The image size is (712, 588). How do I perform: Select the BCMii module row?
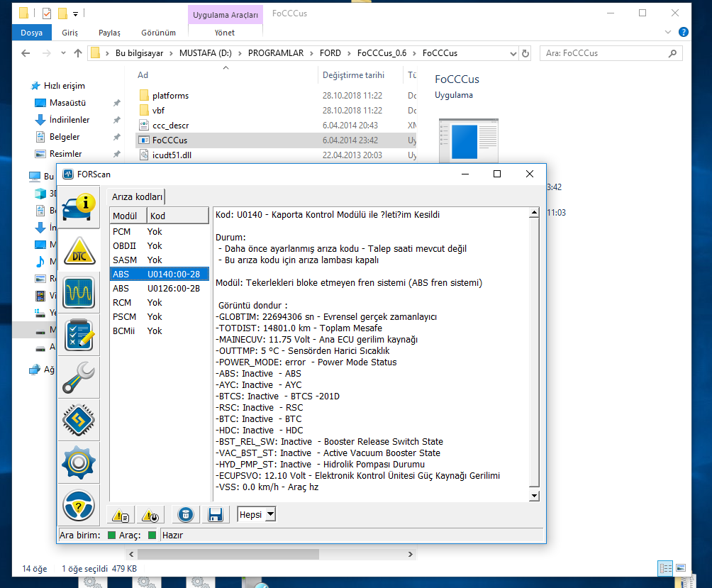click(159, 331)
